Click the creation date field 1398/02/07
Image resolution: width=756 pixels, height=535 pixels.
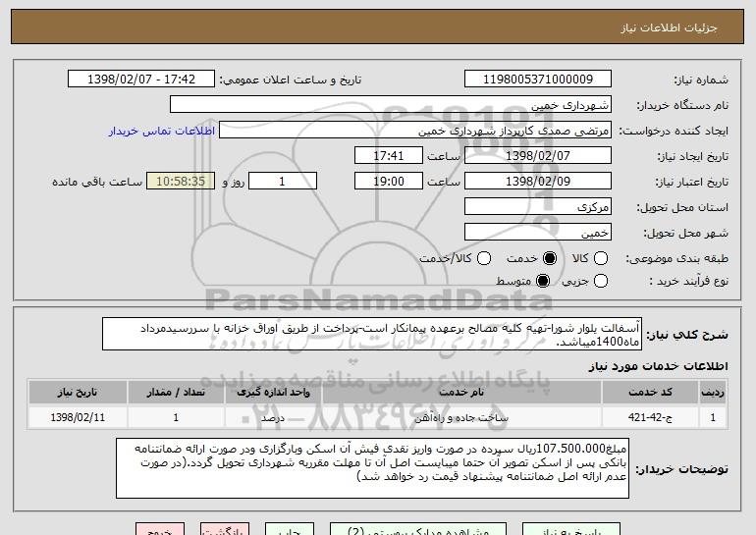[538, 156]
